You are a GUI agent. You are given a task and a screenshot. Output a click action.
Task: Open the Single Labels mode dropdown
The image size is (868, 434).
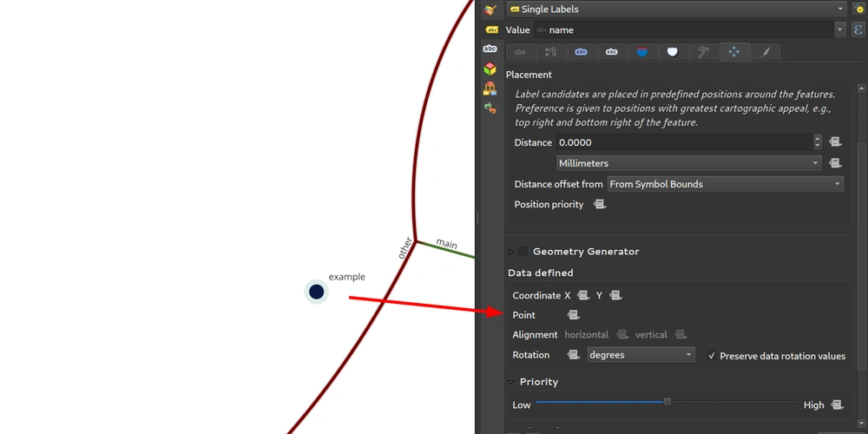pyautogui.click(x=676, y=9)
